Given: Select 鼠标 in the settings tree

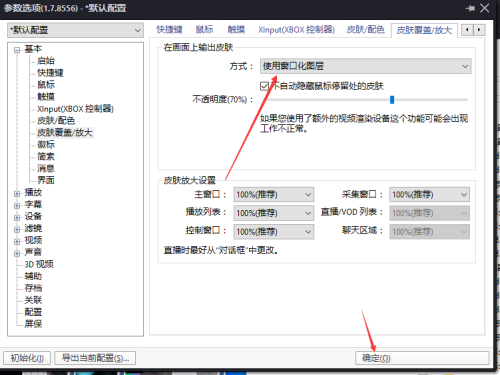Looking at the screenshot, I should 46,85.
